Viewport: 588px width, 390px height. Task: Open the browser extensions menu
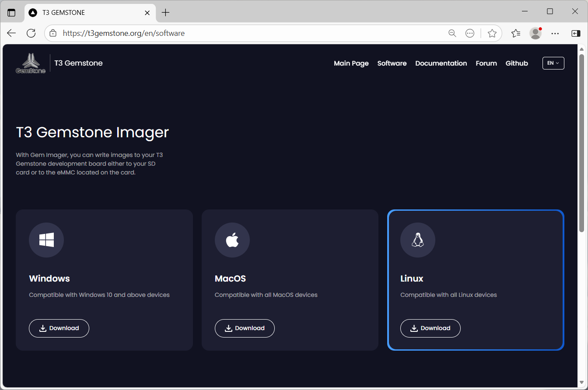[x=470, y=33]
